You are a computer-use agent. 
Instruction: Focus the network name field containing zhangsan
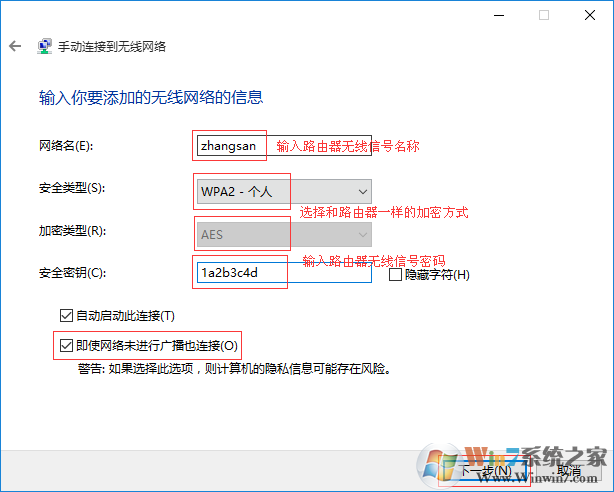click(284, 146)
